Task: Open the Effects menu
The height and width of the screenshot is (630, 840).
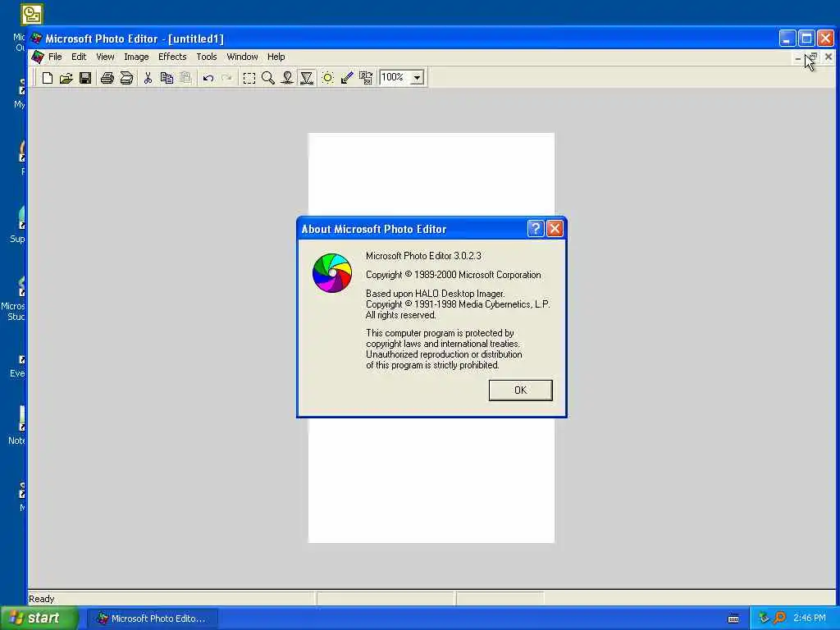Action: tap(172, 57)
